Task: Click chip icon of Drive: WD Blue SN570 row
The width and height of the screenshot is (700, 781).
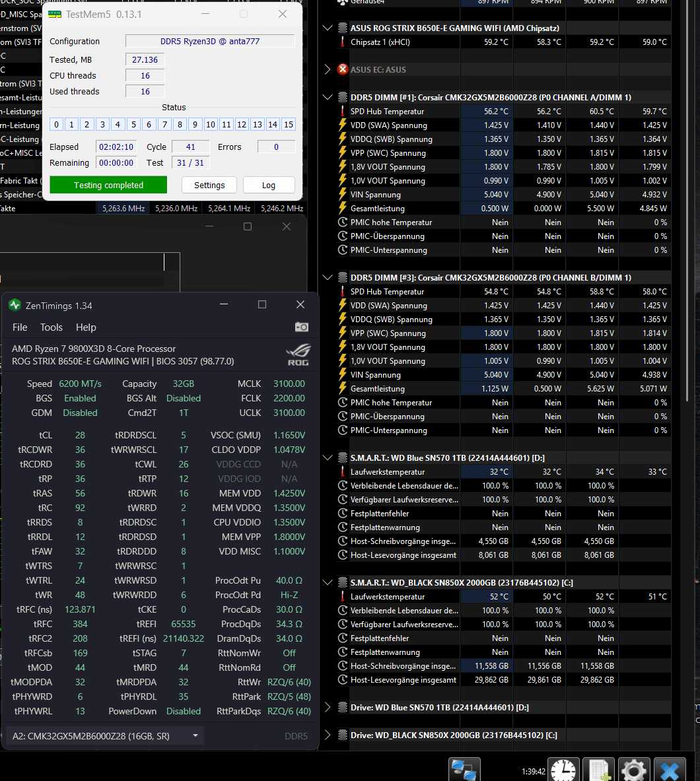Action: tap(342, 707)
